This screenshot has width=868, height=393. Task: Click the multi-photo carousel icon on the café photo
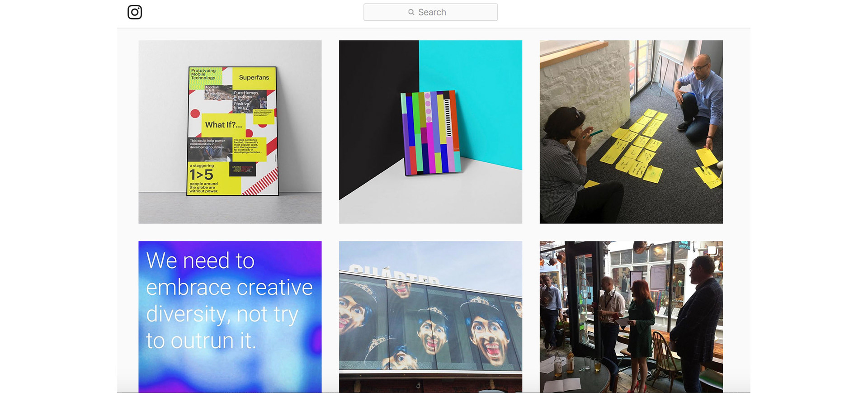pos(712,251)
